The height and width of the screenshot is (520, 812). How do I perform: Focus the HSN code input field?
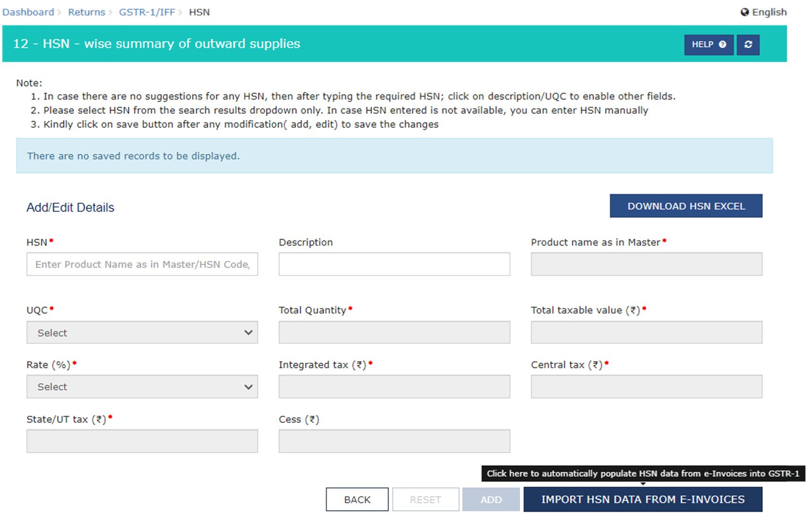click(x=142, y=264)
